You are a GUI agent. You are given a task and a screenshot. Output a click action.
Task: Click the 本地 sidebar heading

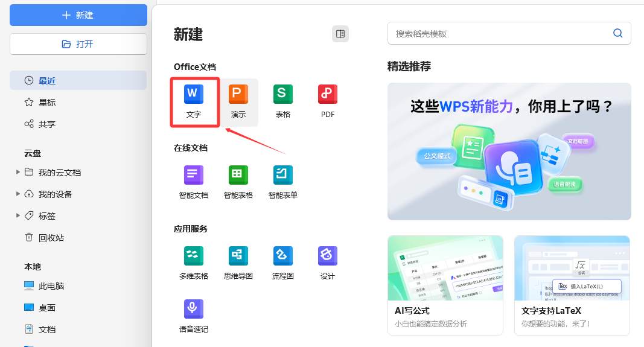click(33, 267)
